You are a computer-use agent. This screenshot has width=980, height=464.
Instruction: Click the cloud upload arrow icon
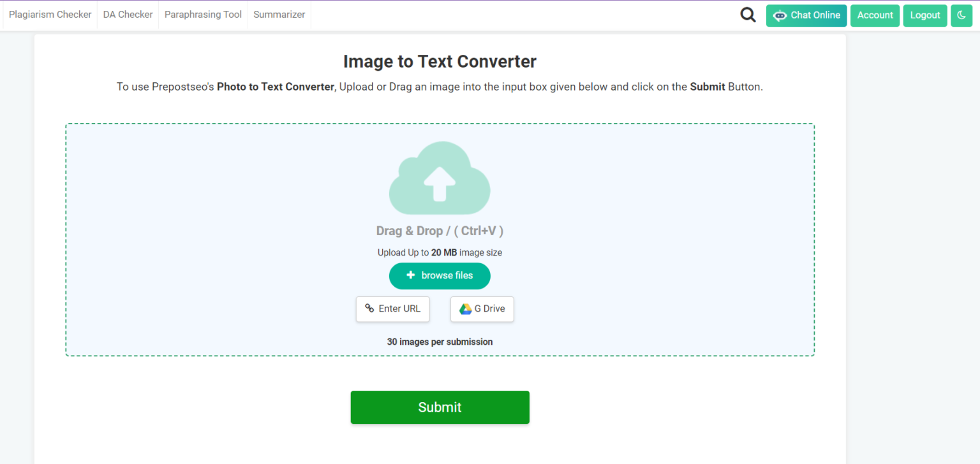440,178
